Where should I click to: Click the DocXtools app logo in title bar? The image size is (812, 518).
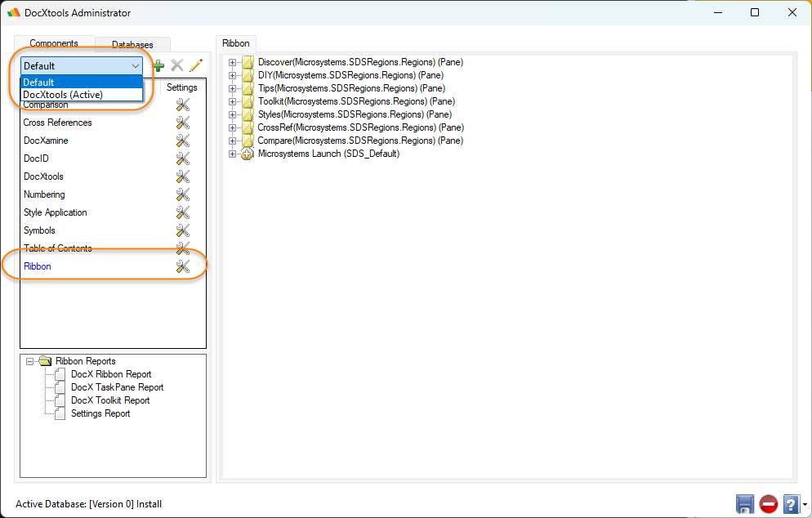coord(14,12)
